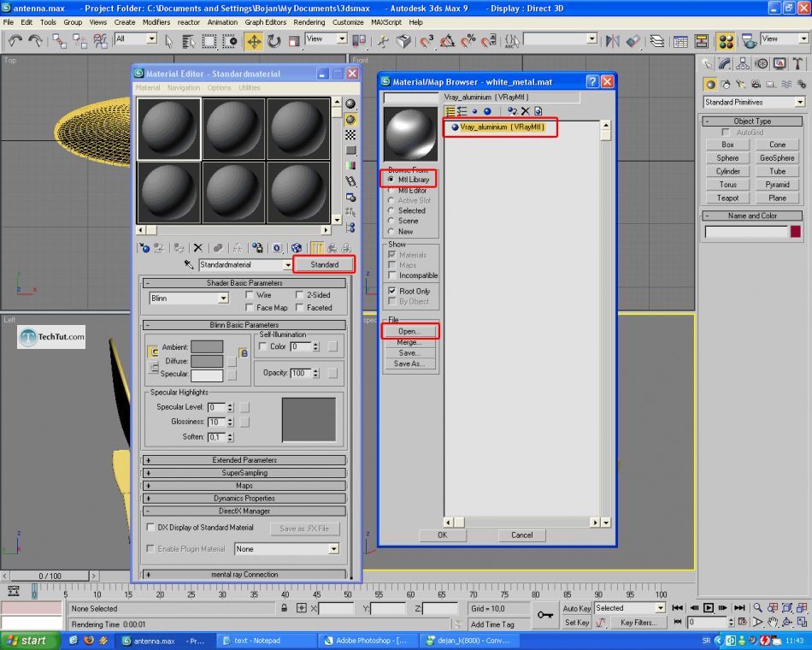Image resolution: width=812 pixels, height=650 pixels.
Task: Click the Open... button in File group
Action: coord(409,331)
